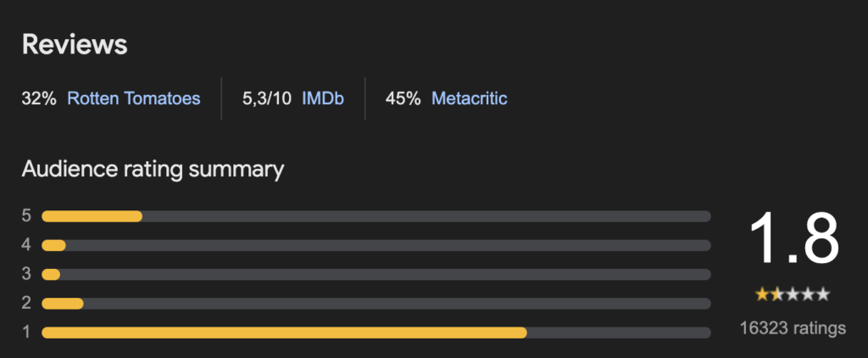Click the Audience rating summary heading
The height and width of the screenshot is (358, 868).
coord(153,169)
